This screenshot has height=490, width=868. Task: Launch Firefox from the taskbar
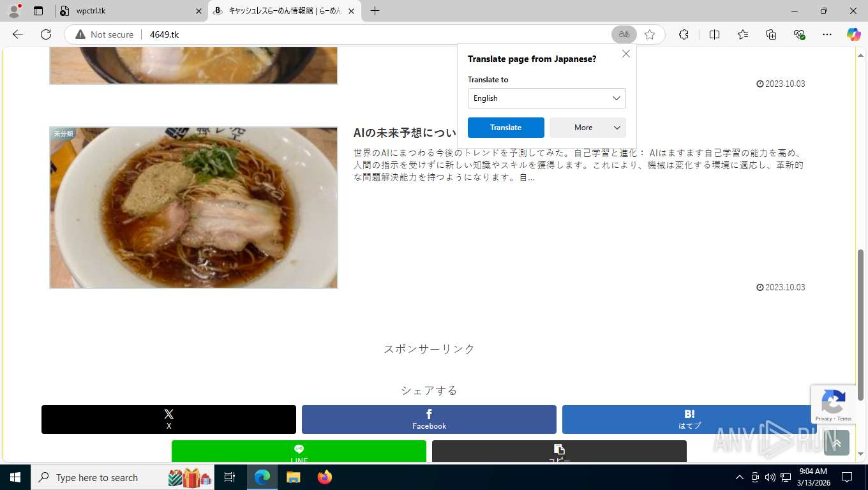pyautogui.click(x=325, y=477)
